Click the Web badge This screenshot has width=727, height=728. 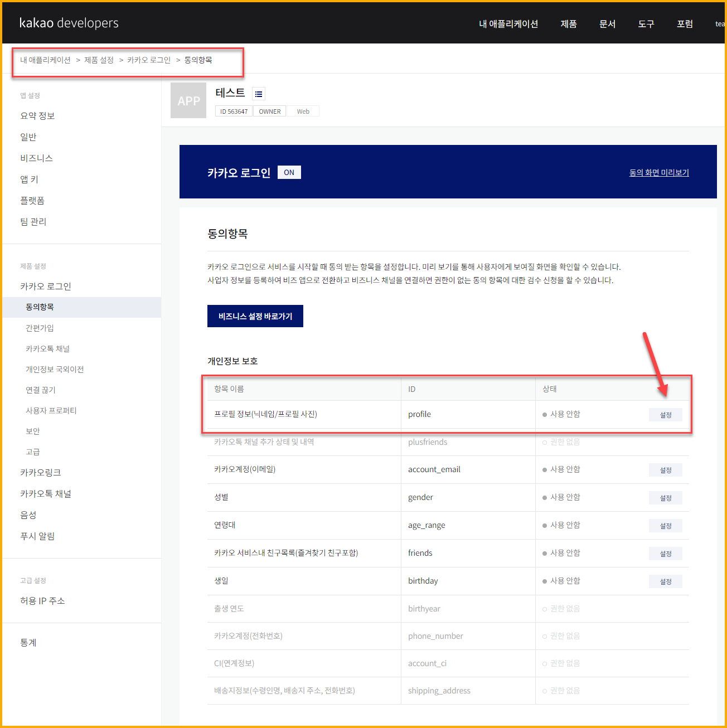click(x=303, y=111)
